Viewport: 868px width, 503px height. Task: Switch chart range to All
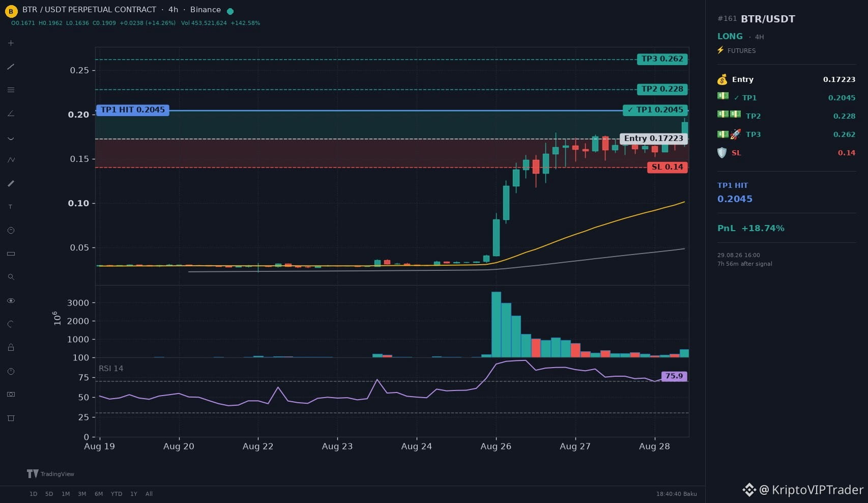coord(149,494)
